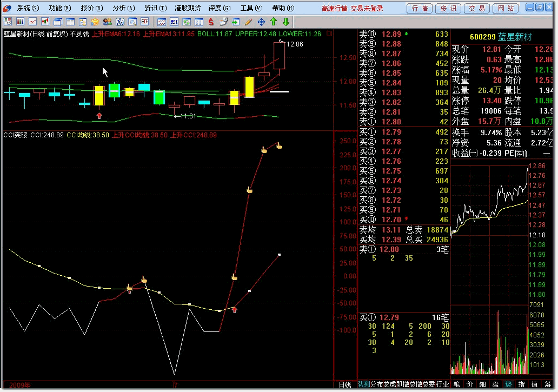The height and width of the screenshot is (392, 558).
Task: Click the green refresh window icon
Action: click(187, 22)
